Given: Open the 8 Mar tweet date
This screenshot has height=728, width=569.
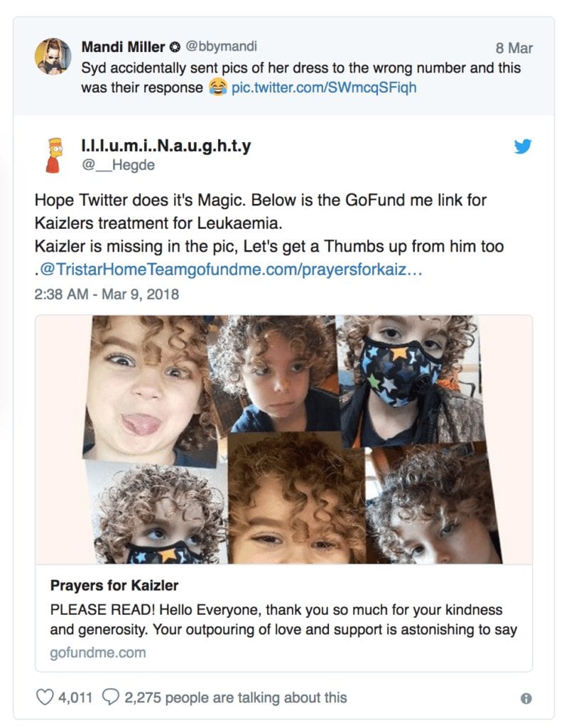Looking at the screenshot, I should [514, 48].
